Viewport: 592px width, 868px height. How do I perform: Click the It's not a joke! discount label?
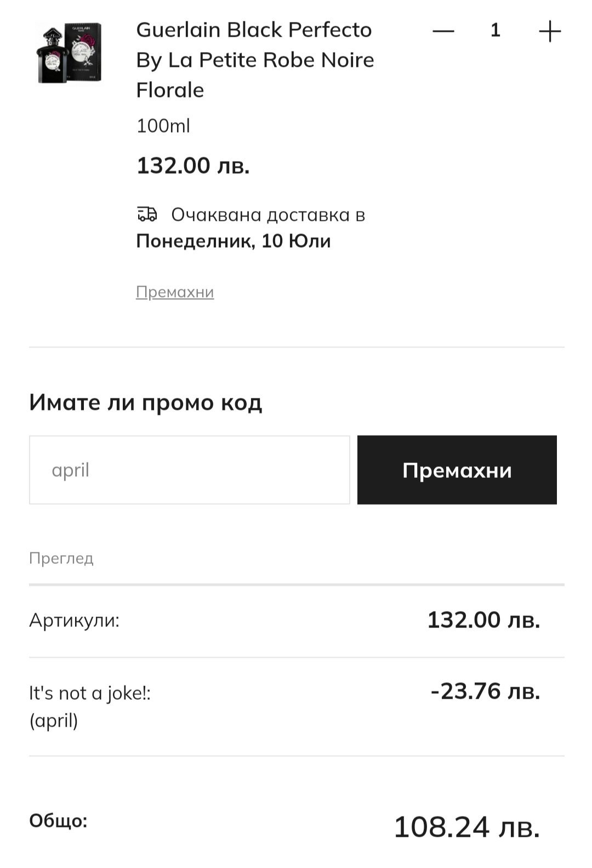[90, 693]
